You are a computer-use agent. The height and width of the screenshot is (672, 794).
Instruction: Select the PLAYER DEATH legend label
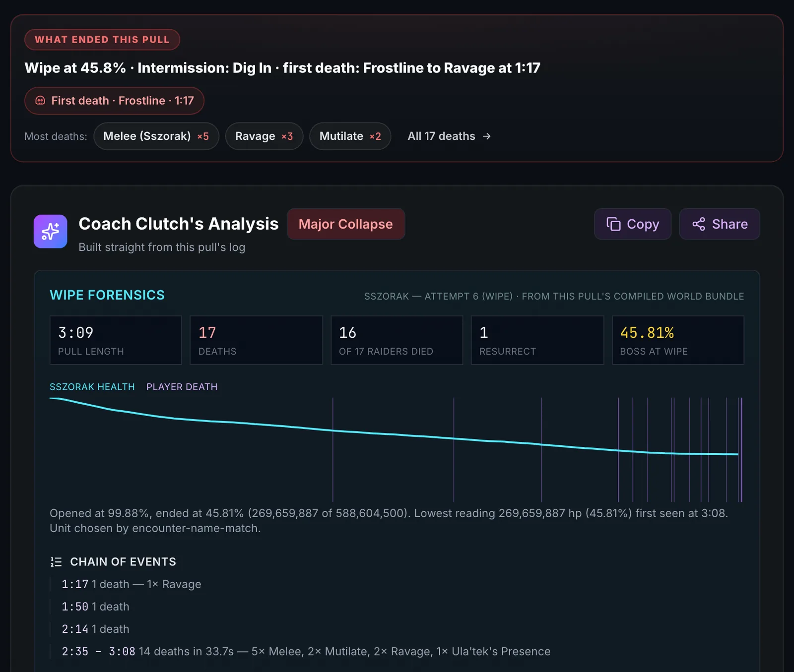point(182,387)
